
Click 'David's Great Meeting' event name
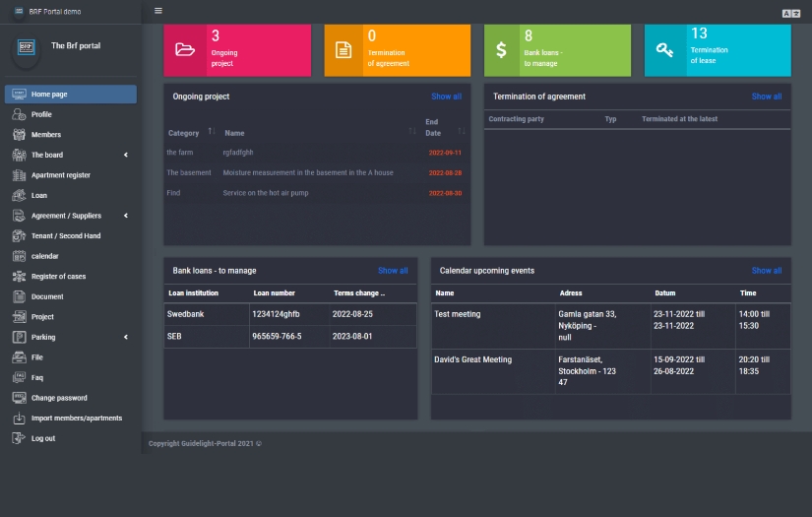pos(472,359)
